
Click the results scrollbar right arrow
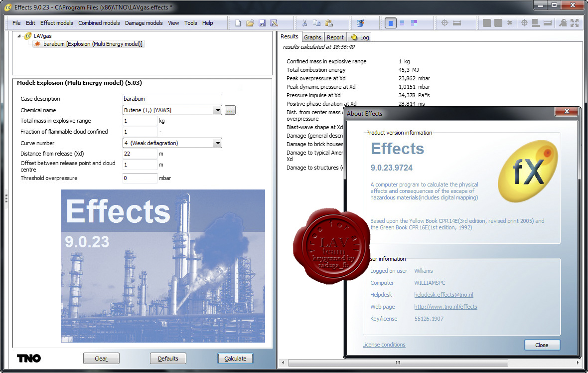(578, 363)
